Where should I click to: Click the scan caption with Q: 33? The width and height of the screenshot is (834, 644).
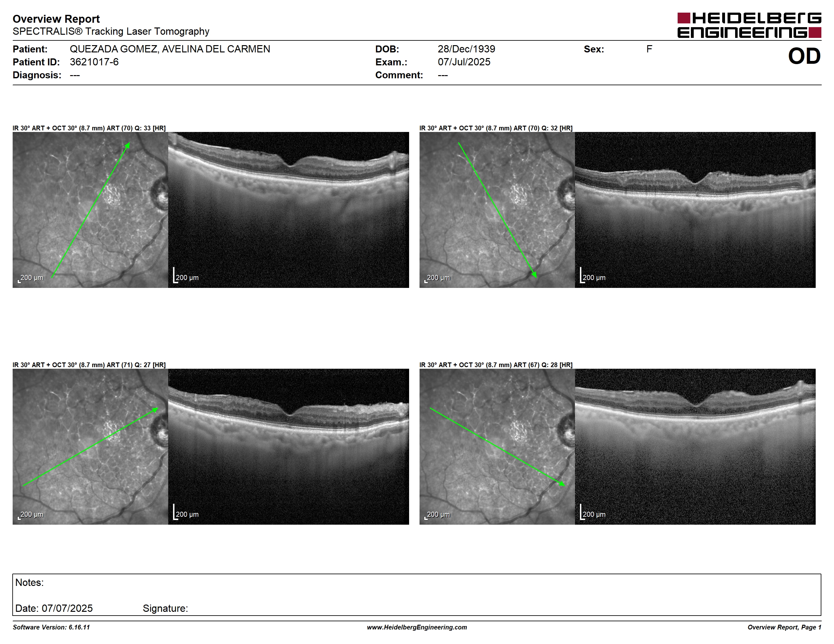(x=89, y=128)
